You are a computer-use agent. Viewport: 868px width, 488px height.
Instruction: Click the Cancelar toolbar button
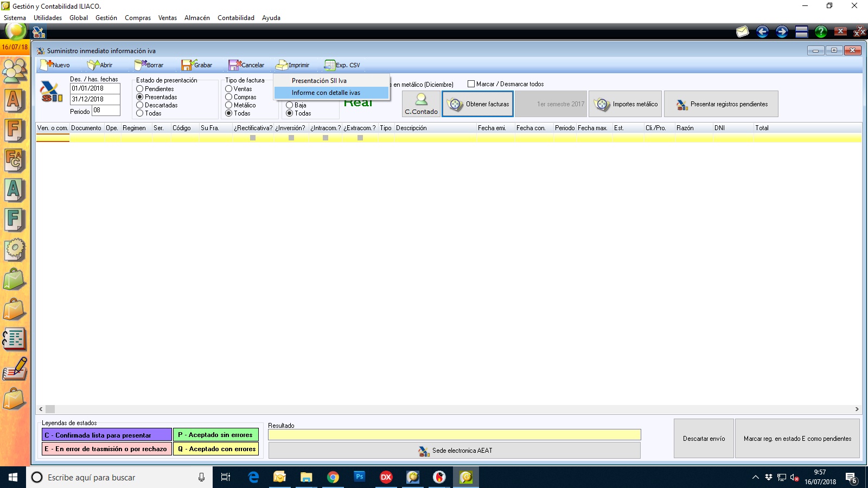(x=246, y=65)
